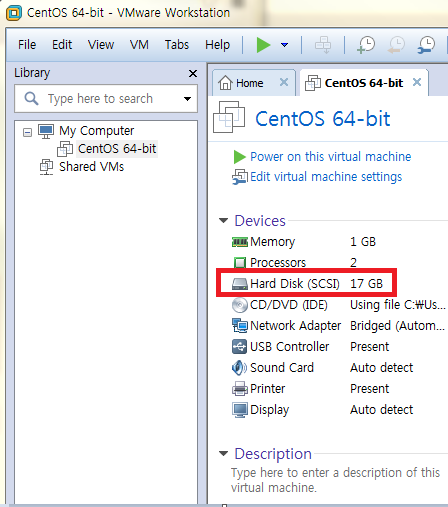Click the Hard Disk (SCSI) drive icon
Viewport: 448px width, 507px height.
[x=240, y=284]
